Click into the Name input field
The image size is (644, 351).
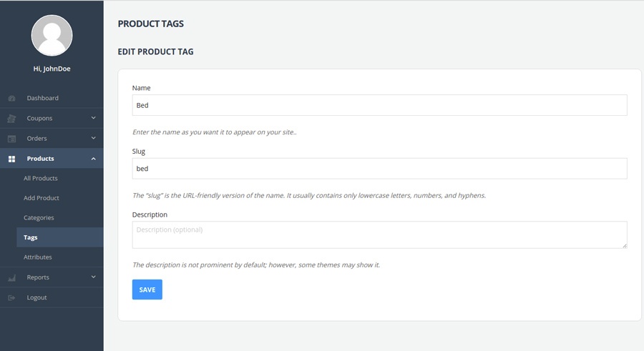point(379,105)
